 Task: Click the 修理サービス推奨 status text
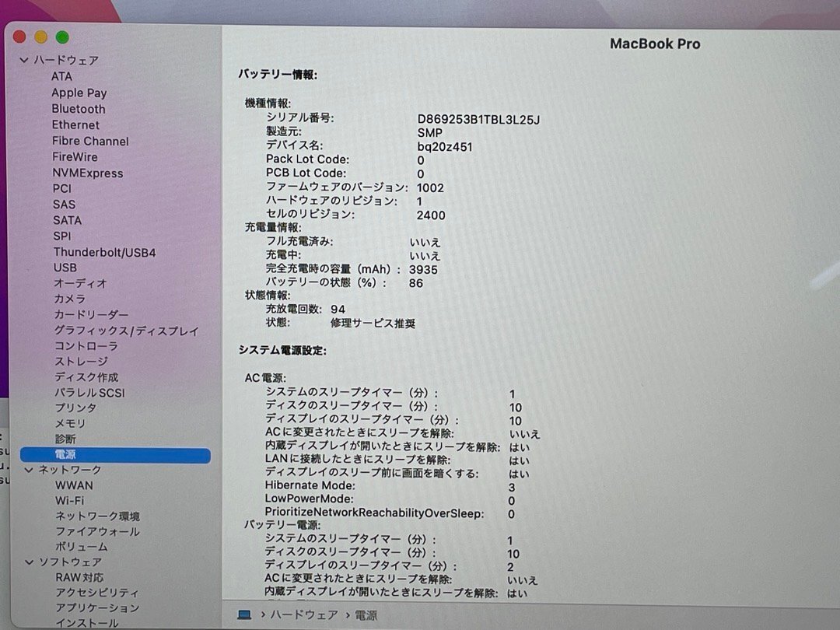tap(373, 323)
